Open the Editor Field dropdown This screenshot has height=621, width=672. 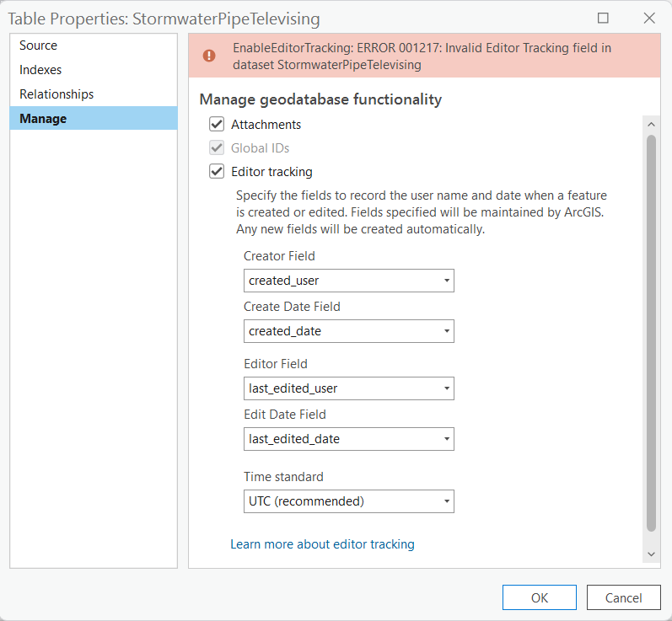(349, 388)
